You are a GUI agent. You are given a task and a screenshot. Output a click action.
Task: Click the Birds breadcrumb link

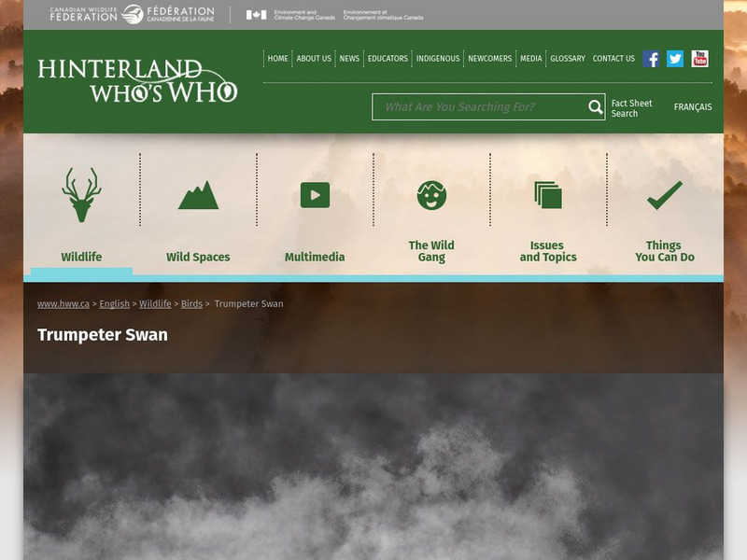(192, 304)
